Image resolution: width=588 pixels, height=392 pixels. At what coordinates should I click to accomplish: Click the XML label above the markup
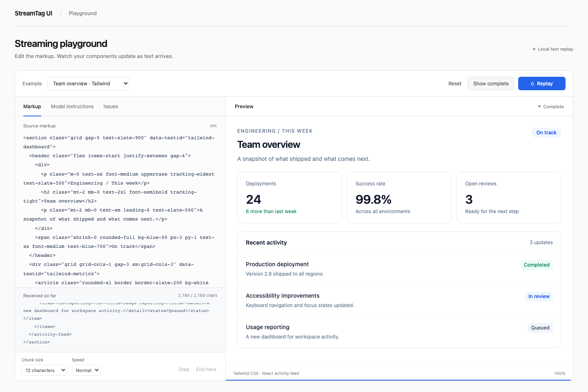pyautogui.click(x=214, y=126)
